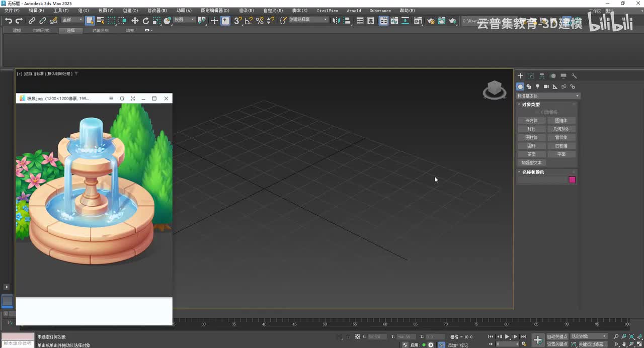Click the 茶壶 teapot primitive button
Viewport: 644px width, 348px height.
click(531, 154)
